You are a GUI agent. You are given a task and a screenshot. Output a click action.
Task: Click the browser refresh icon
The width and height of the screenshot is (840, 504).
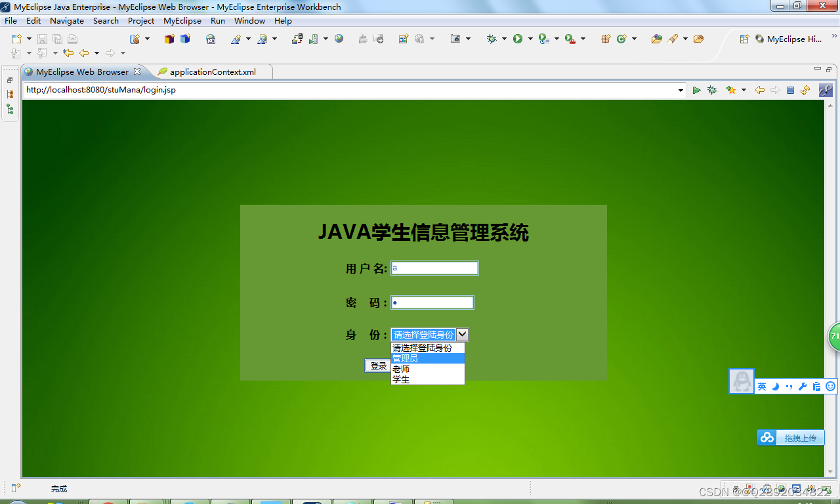(x=805, y=90)
